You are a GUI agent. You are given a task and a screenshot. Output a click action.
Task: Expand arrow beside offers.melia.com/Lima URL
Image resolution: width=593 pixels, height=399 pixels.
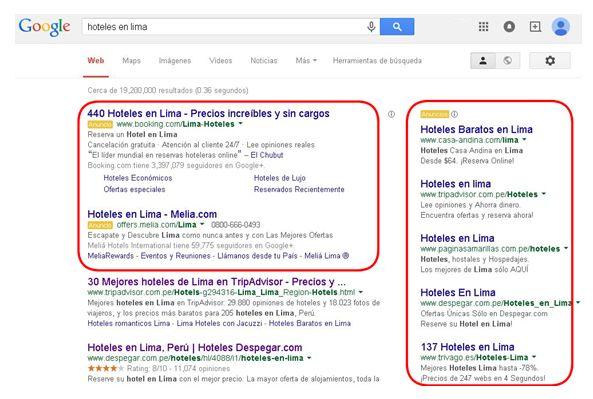202,224
